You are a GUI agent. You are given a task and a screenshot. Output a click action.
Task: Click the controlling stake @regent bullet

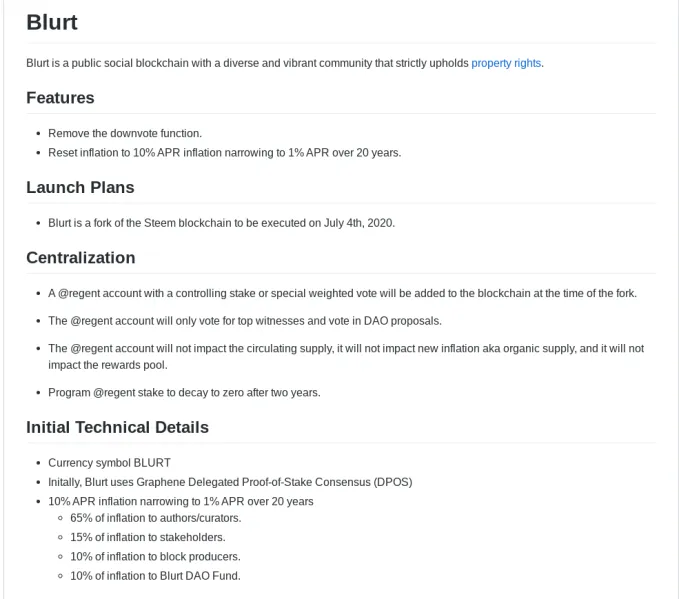(343, 294)
